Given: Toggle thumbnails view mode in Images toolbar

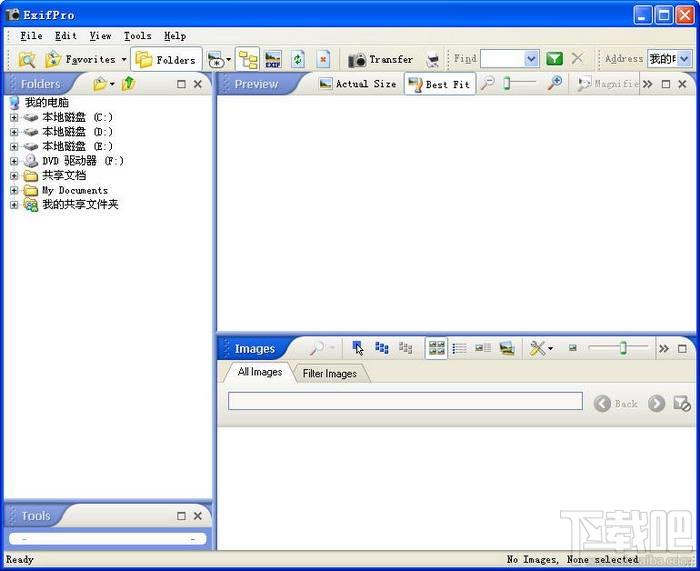Looking at the screenshot, I should pyautogui.click(x=436, y=348).
